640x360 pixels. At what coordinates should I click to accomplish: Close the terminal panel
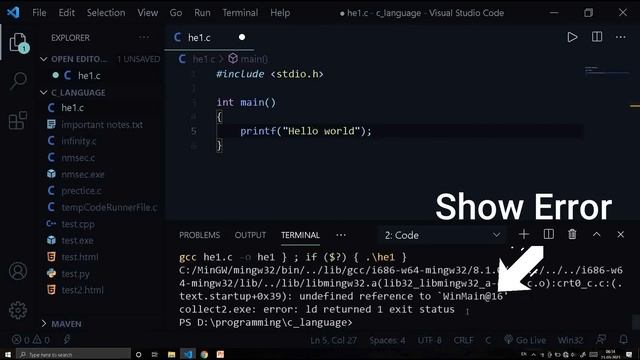tap(620, 234)
